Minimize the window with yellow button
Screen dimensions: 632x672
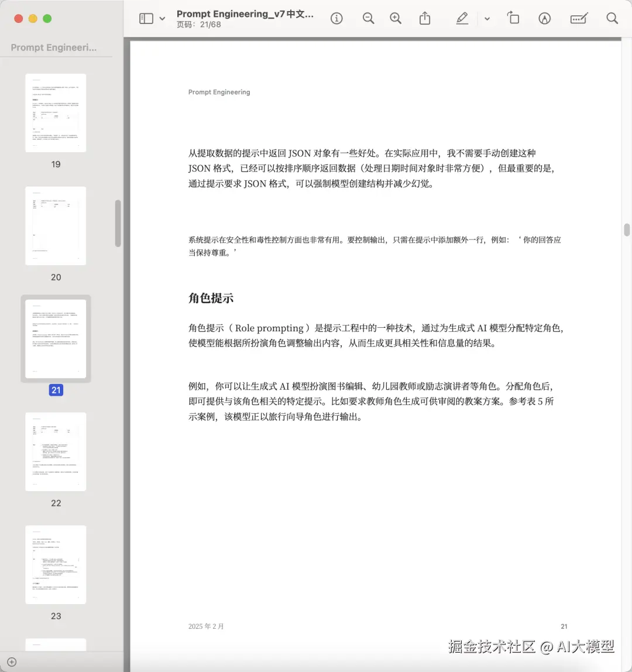pyautogui.click(x=33, y=18)
